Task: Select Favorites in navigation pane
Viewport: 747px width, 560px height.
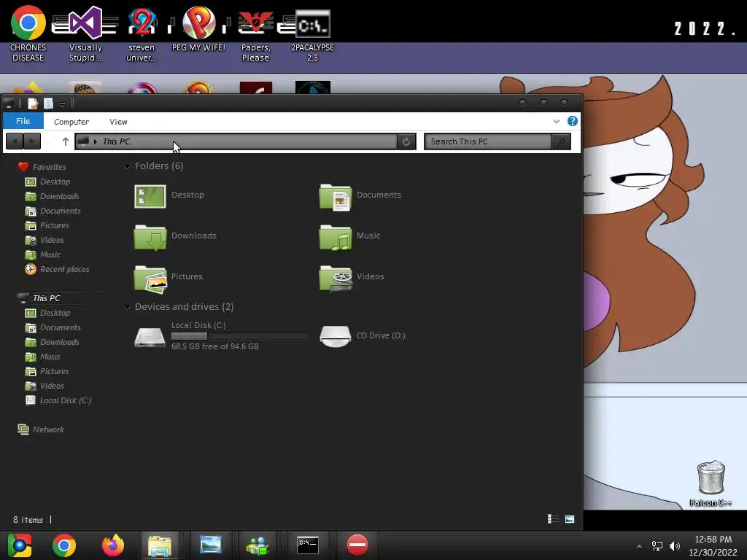Action: [49, 167]
